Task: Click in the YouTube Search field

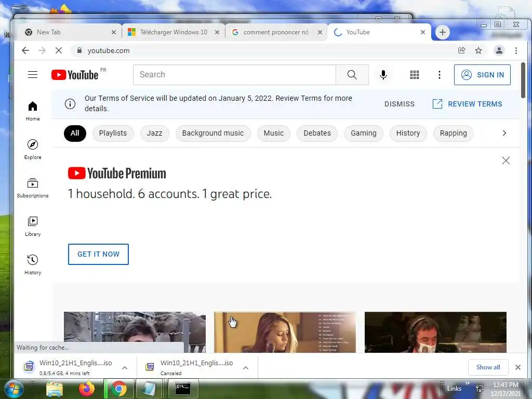Action: click(234, 75)
